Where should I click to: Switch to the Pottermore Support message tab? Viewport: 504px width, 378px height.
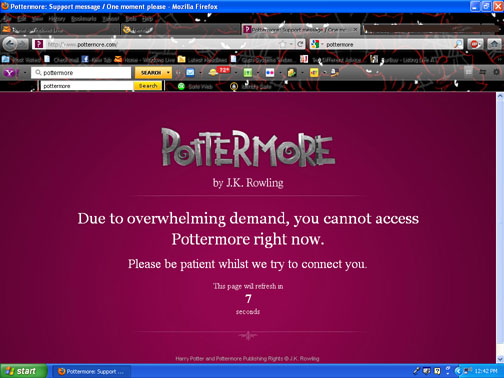(x=301, y=30)
